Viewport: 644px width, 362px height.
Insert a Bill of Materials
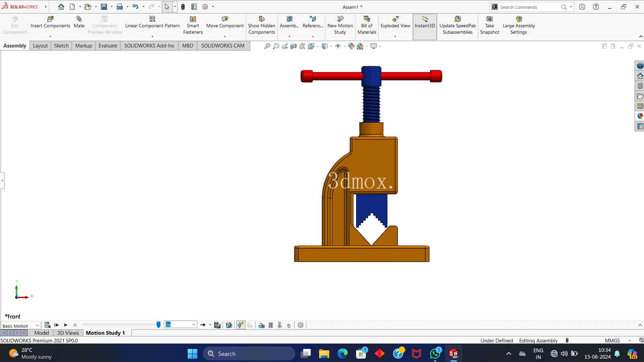click(x=367, y=25)
